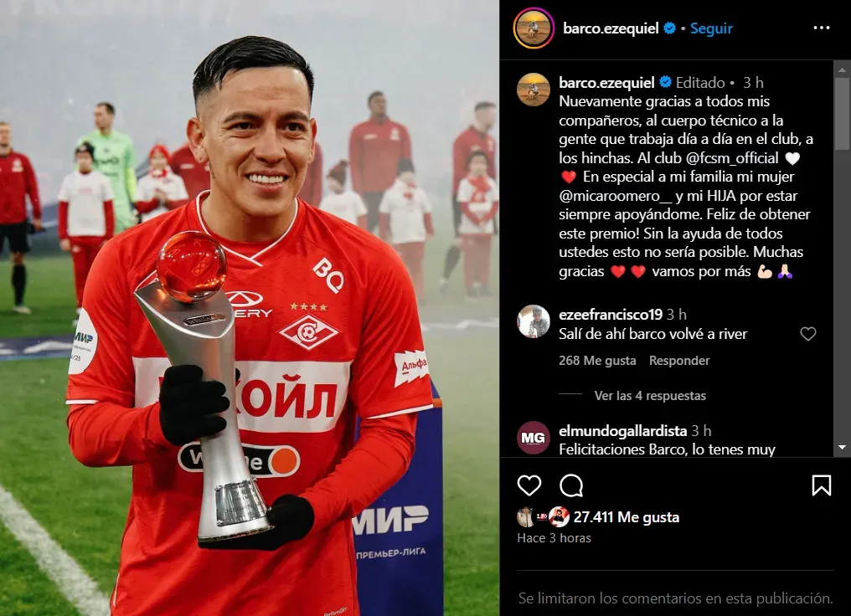The image size is (851, 616).
Task: Like ezeefrancisco19's comment heart
Action: [808, 334]
